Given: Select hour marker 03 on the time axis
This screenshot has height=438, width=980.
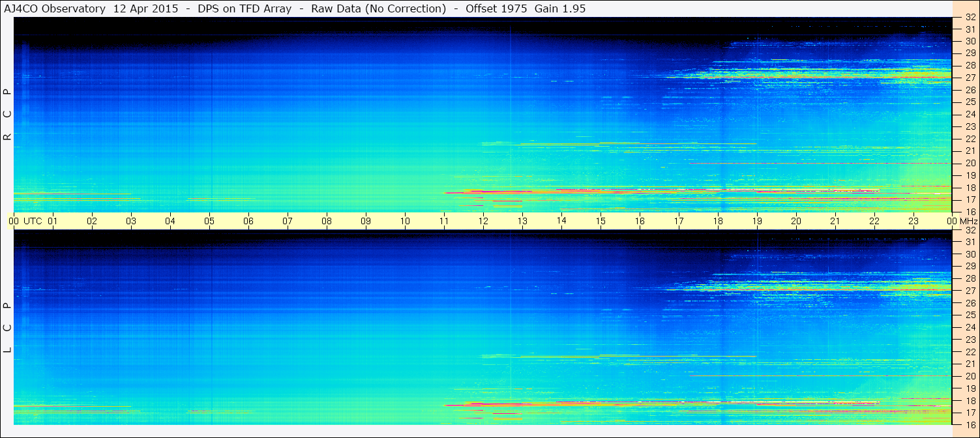Looking at the screenshot, I should click(131, 221).
